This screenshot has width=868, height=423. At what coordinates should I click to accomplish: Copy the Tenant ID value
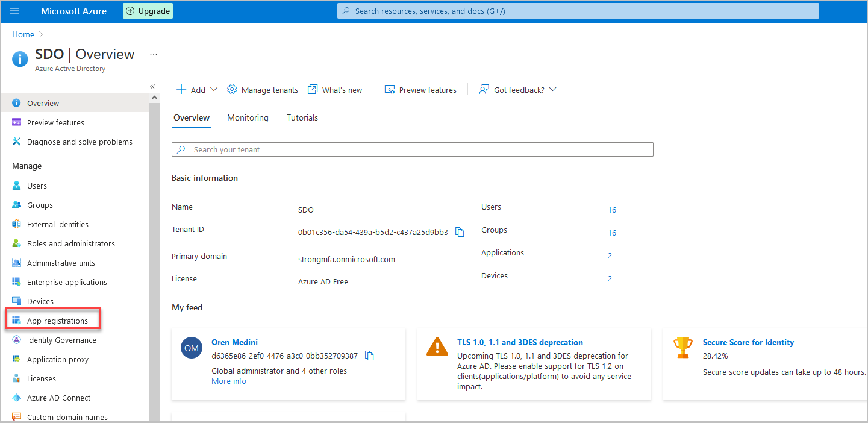coord(460,232)
